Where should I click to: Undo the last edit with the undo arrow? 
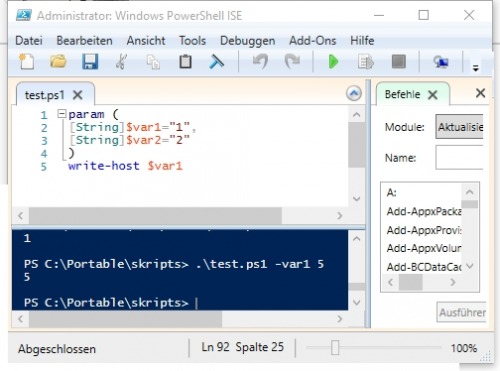click(x=260, y=62)
